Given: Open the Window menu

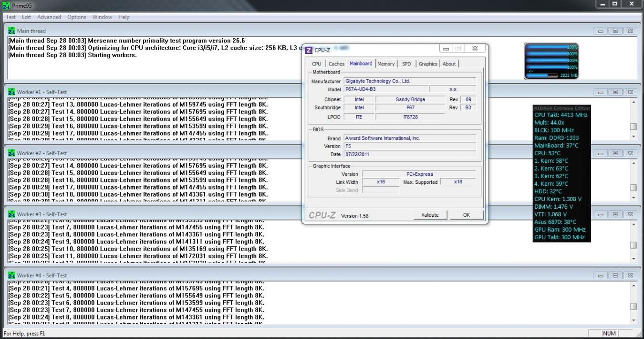Looking at the screenshot, I should pyautogui.click(x=102, y=17).
